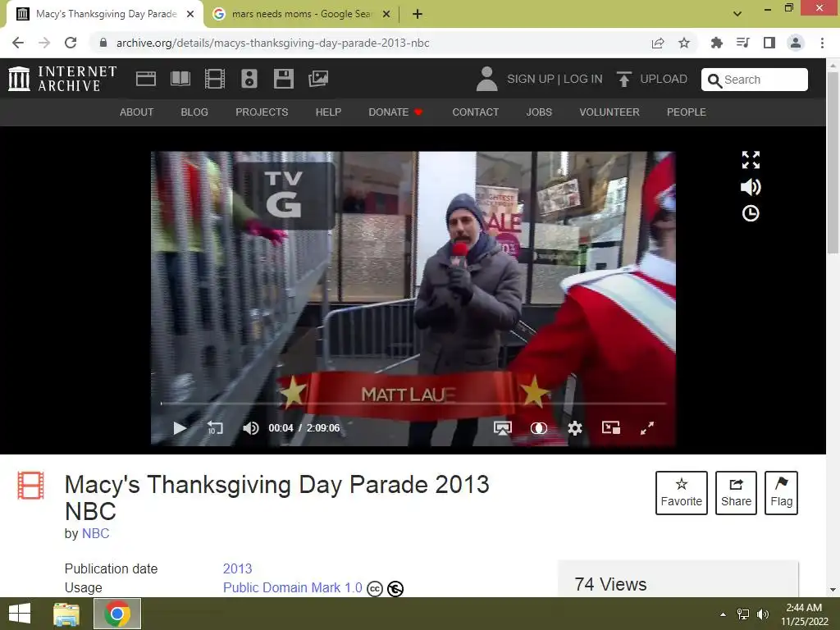Screen dimensions: 840x630
Task: Toggle picture-in-picture mode in player
Action: coord(611,427)
